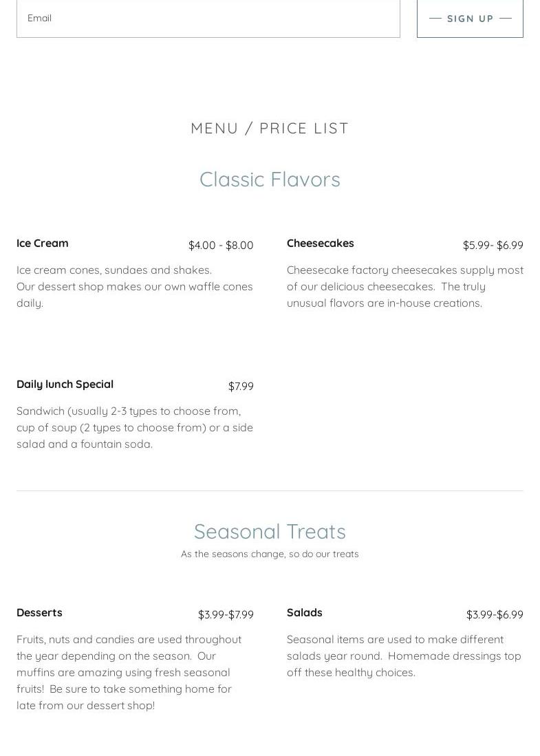Screen dimensions: 540x756
Task: Click the Ice Cream item name
Action: [x=43, y=244]
